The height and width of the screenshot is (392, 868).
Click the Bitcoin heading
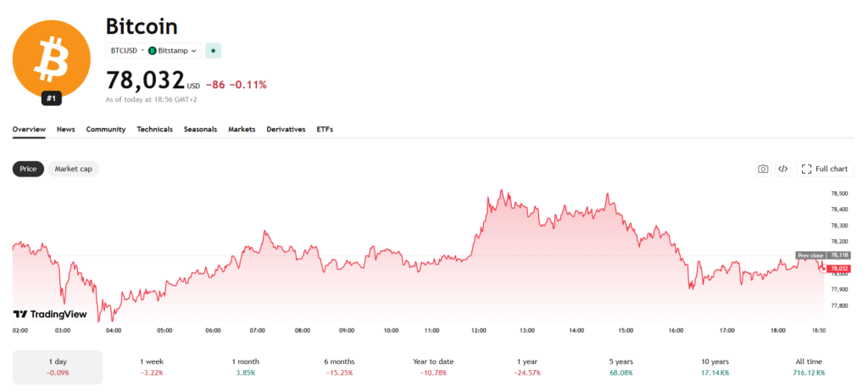[142, 26]
